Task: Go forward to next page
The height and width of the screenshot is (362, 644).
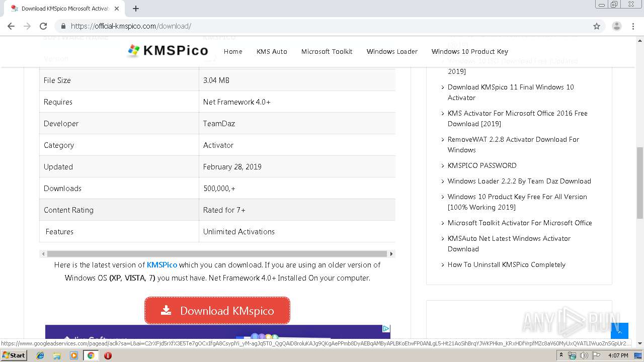Action: tap(27, 26)
